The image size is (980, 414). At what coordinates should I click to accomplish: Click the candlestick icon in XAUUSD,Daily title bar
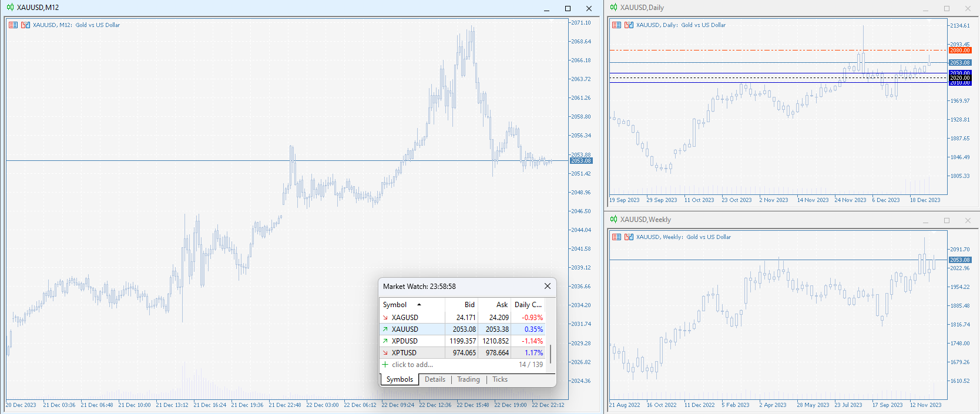pos(613,8)
